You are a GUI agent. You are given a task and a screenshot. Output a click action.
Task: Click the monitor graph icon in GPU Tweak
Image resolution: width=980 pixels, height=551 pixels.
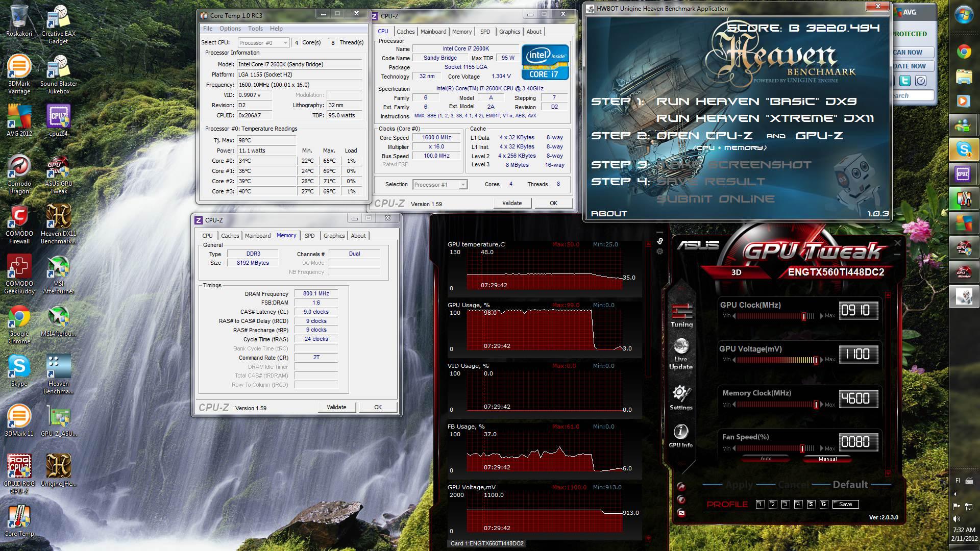(681, 513)
